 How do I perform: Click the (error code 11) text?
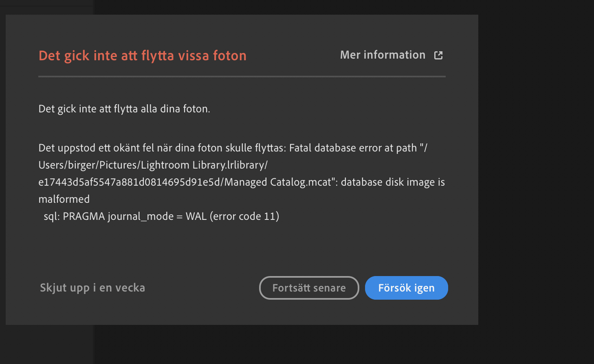point(244,216)
